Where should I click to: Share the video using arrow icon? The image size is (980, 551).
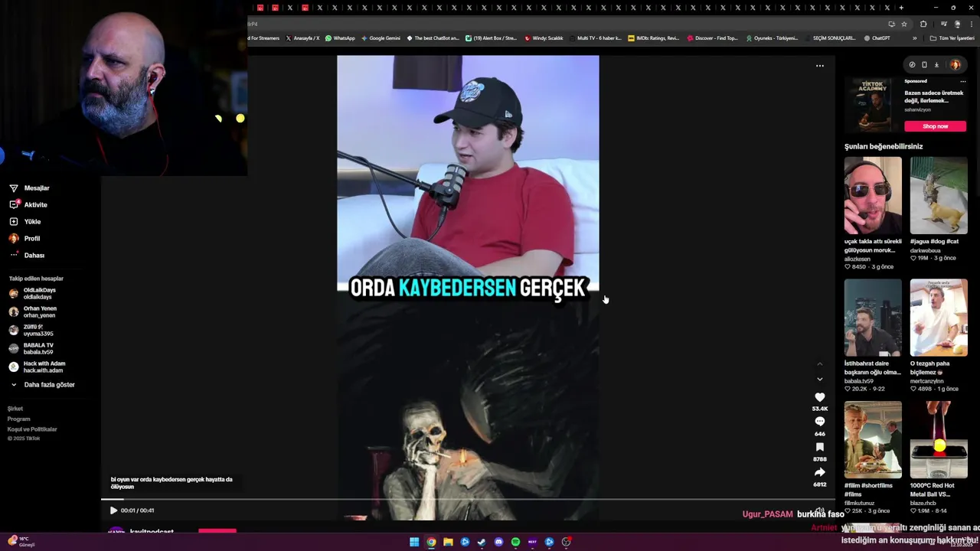point(820,472)
